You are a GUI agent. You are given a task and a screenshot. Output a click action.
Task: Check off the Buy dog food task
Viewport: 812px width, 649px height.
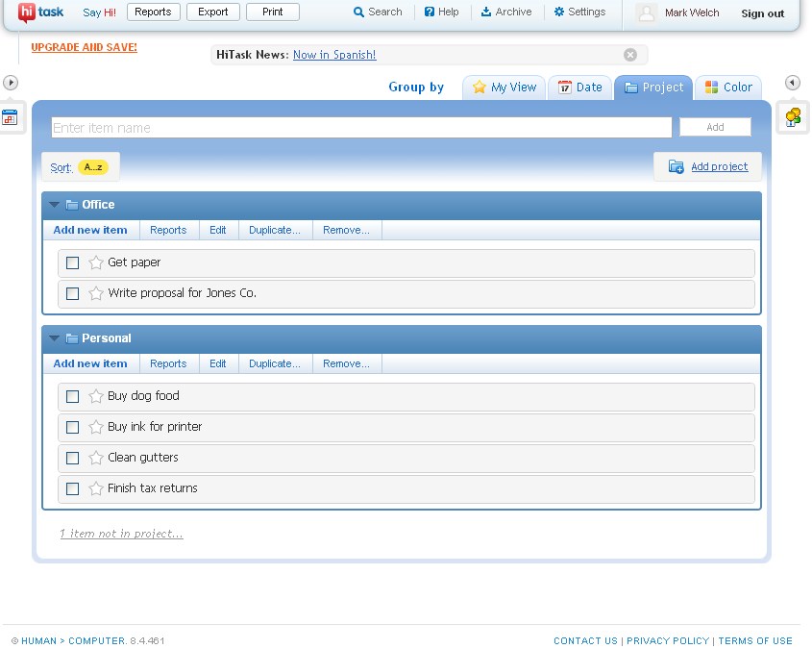pos(72,397)
